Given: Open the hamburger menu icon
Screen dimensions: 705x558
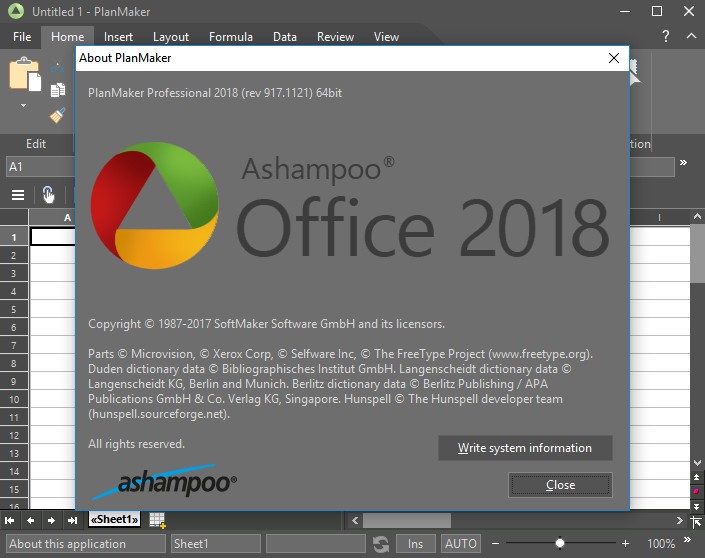Looking at the screenshot, I should click(18, 195).
